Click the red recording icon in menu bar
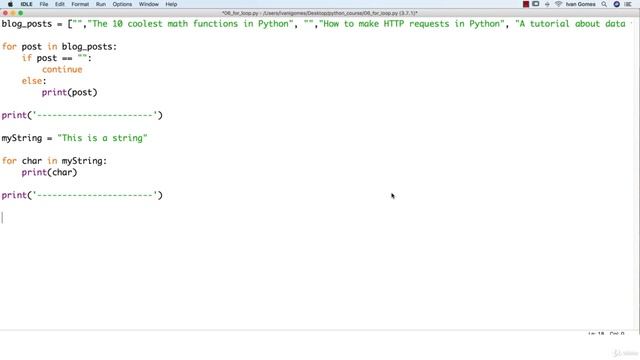 click(526, 4)
